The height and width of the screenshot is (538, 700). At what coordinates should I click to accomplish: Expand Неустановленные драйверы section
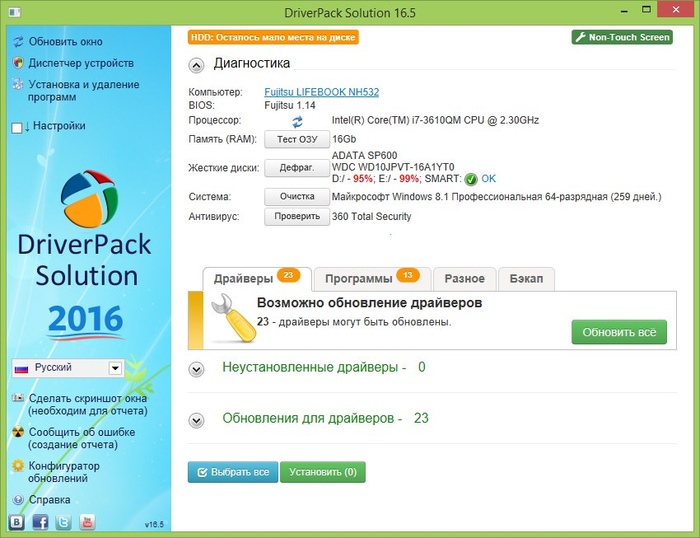tap(197, 368)
